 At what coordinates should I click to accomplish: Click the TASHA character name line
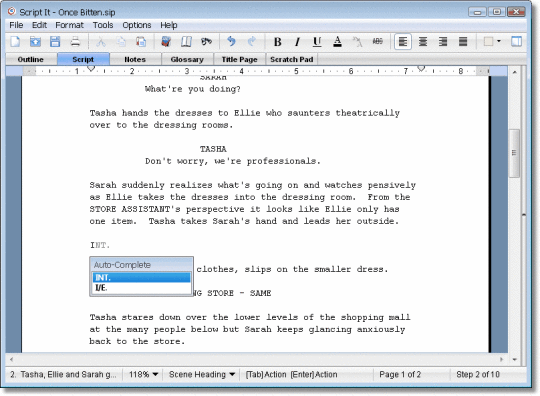tap(213, 149)
